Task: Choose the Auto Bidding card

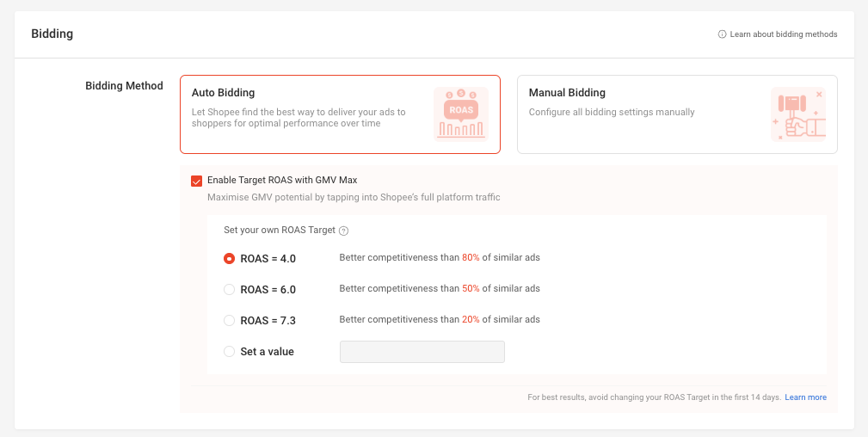Action: (340, 114)
